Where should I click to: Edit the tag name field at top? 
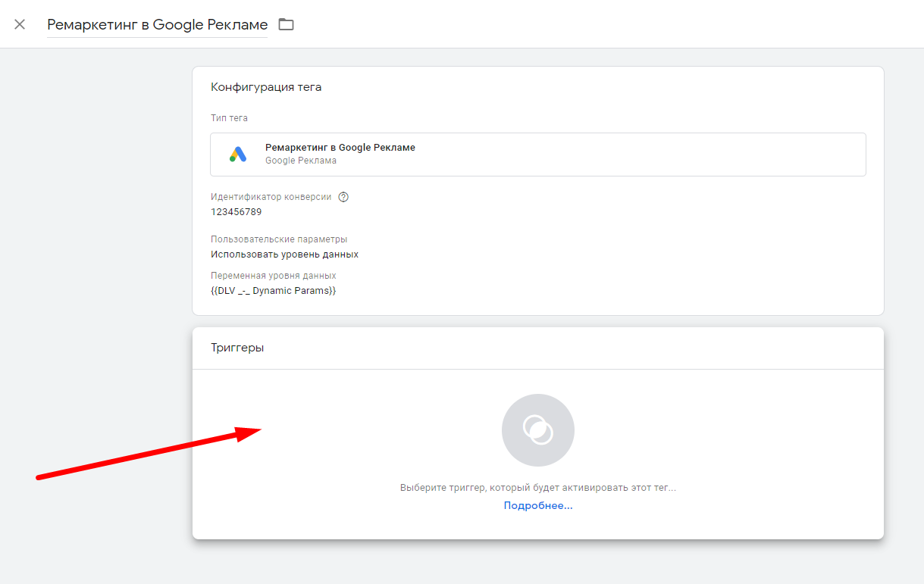pyautogui.click(x=157, y=24)
